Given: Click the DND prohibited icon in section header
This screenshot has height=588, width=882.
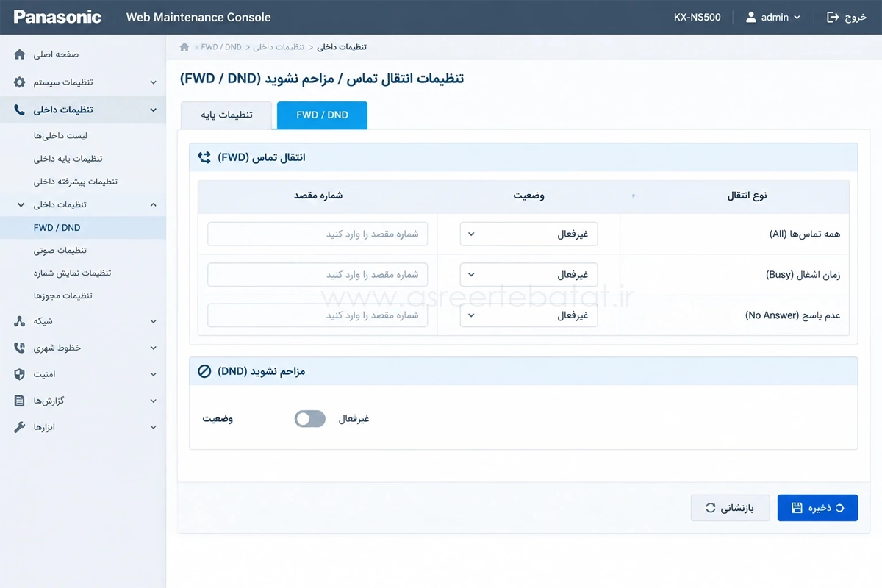Looking at the screenshot, I should 204,371.
